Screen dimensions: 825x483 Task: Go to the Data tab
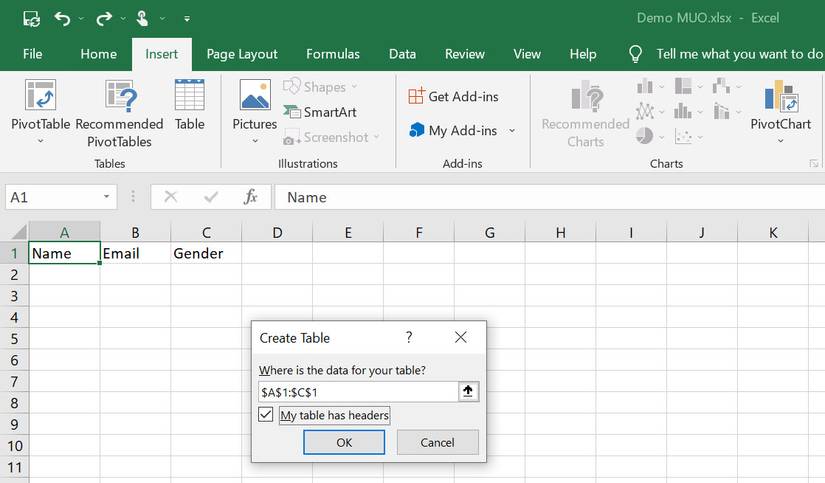point(403,54)
